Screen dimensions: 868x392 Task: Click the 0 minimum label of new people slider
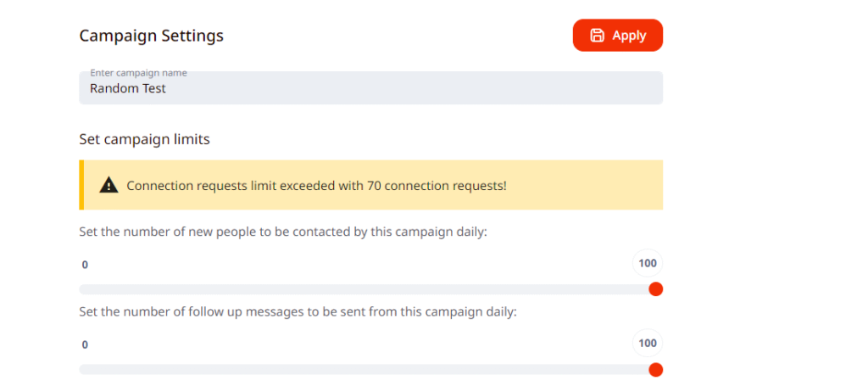(85, 265)
